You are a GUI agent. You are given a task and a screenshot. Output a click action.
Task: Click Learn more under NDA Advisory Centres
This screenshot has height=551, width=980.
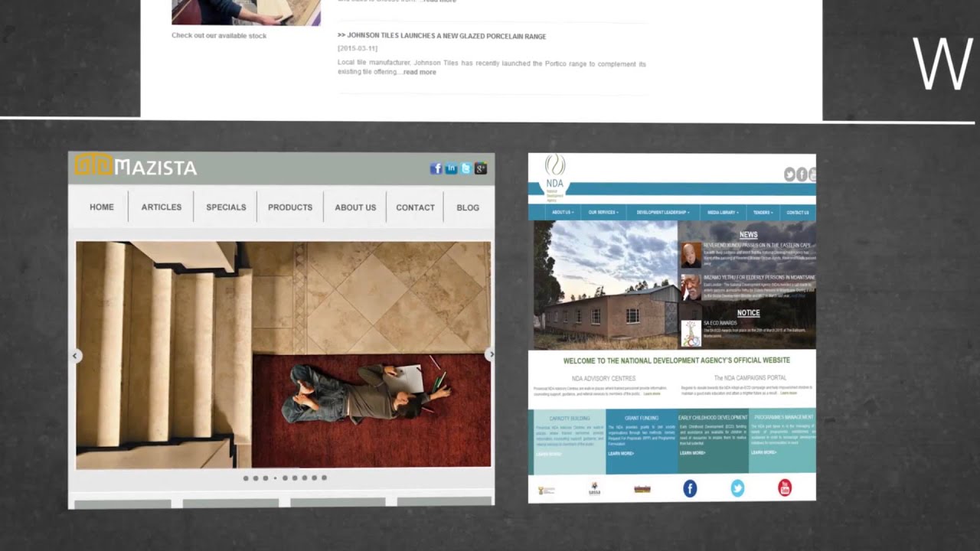coord(652,393)
